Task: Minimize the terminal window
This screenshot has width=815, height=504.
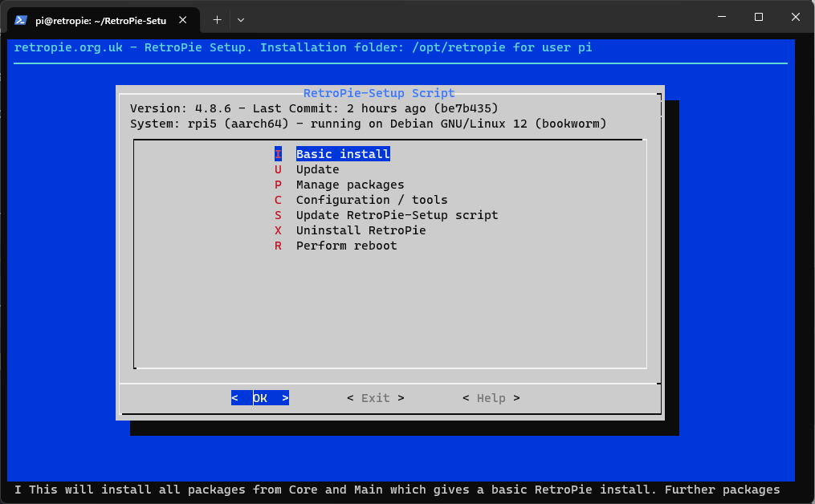Action: pyautogui.click(x=721, y=17)
